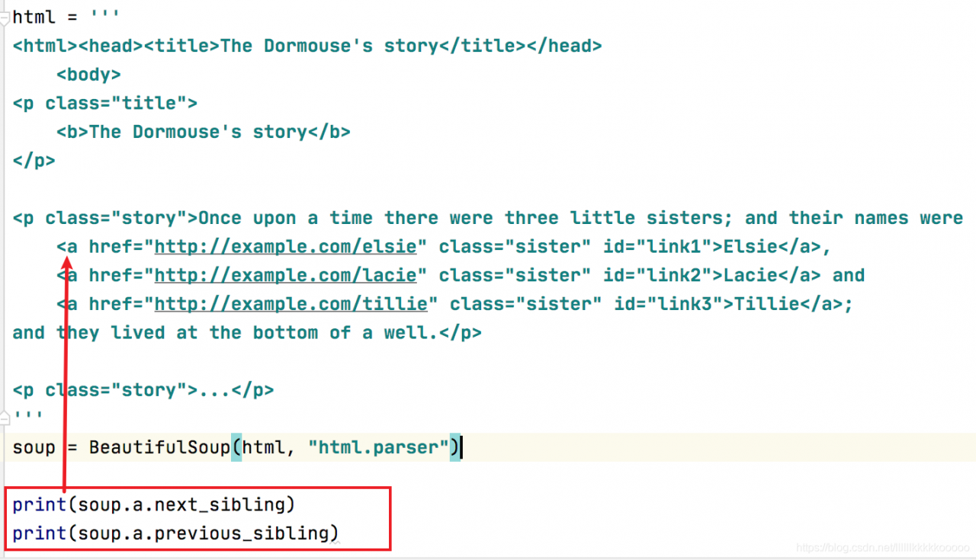Click the word "BeautifulSoup" in the soup assignment
This screenshot has height=560, width=976.
click(x=160, y=447)
